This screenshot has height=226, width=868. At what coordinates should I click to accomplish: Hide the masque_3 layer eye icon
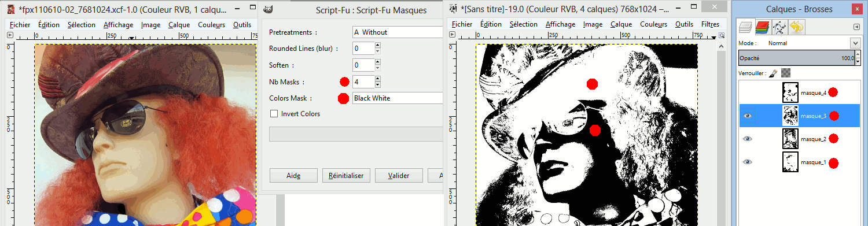click(747, 116)
